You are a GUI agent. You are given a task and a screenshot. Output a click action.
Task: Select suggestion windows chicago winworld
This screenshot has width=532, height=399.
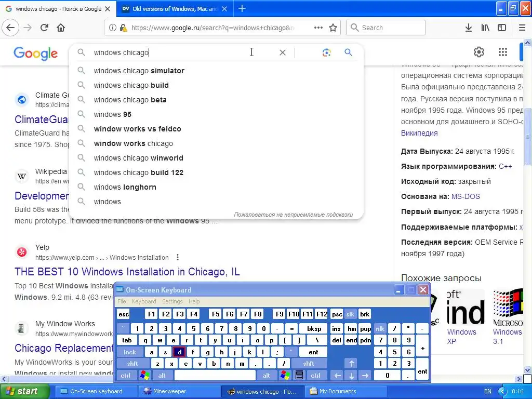(x=216, y=158)
